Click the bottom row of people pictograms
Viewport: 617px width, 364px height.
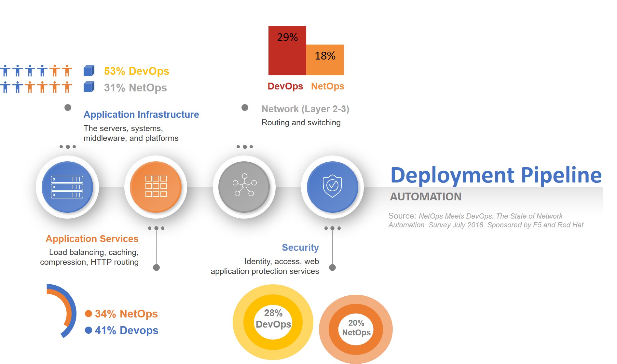click(36, 87)
